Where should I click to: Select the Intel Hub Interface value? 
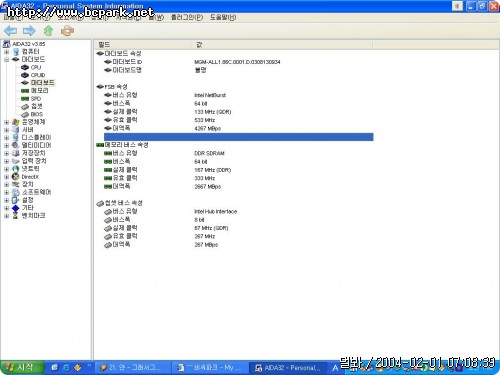pyautogui.click(x=216, y=212)
